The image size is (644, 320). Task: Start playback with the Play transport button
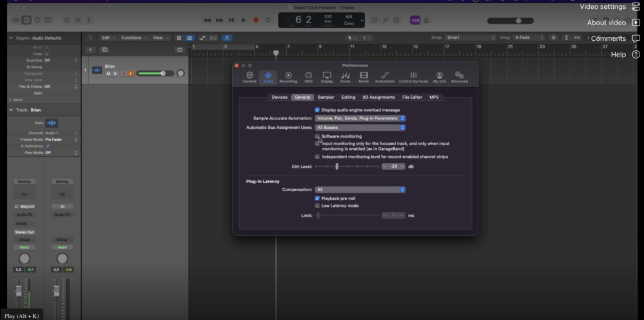[244, 20]
